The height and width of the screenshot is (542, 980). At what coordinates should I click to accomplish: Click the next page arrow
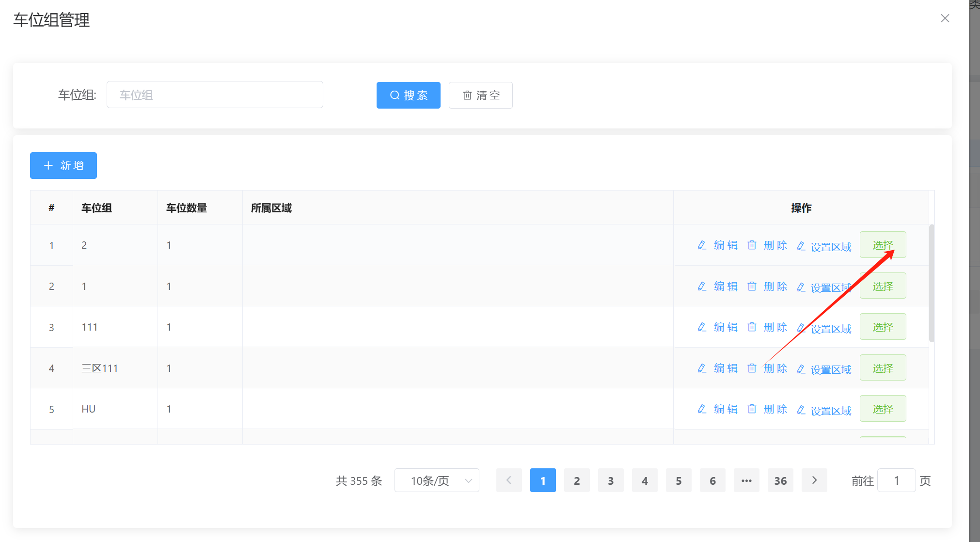click(x=814, y=480)
